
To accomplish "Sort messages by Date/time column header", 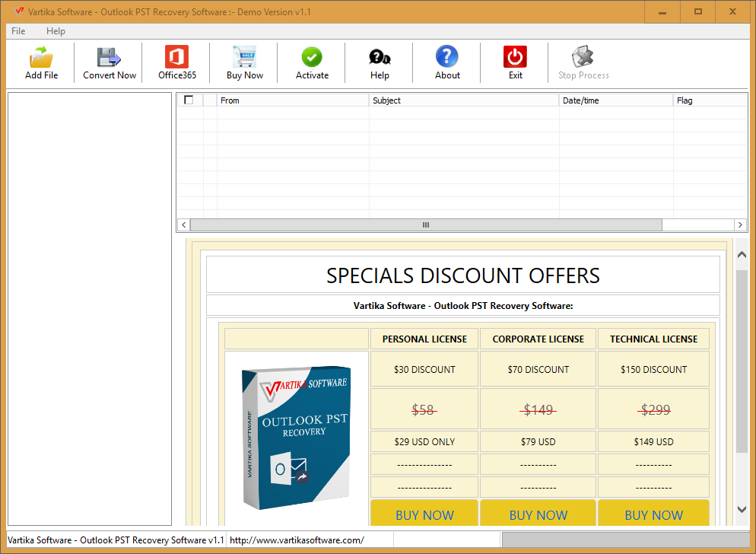I will click(x=616, y=100).
